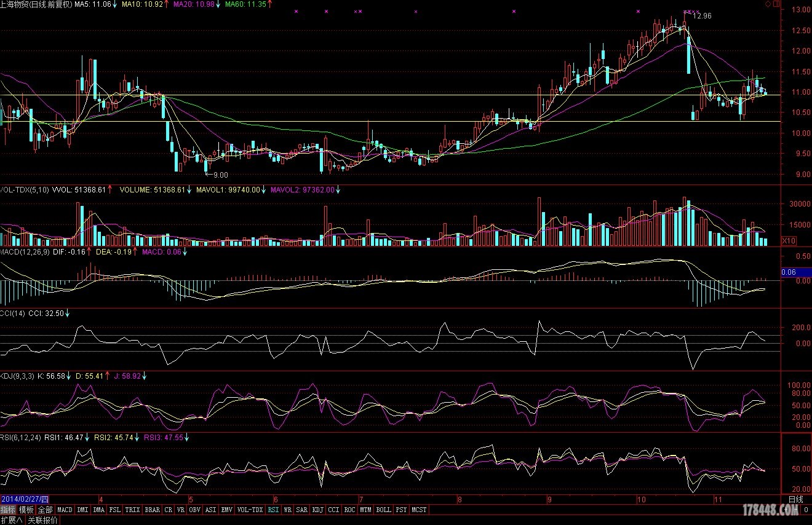Viewport: 812px width, 525px height.
Task: Select the PSY indicator tab
Action: click(x=401, y=510)
